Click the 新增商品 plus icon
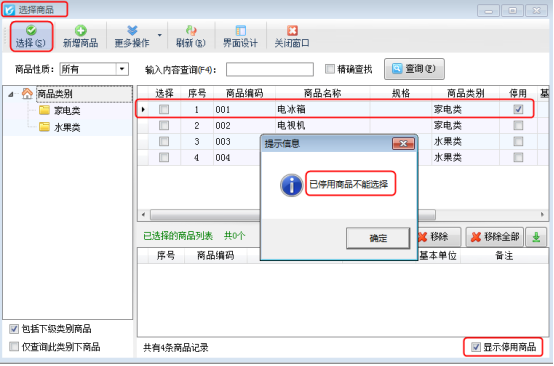This screenshot has height=366, width=554. coord(81,30)
